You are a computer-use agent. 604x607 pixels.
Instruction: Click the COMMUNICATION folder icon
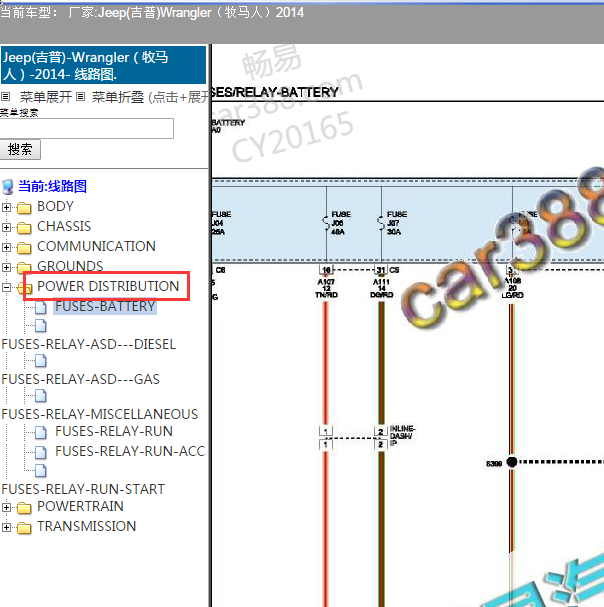(24, 247)
